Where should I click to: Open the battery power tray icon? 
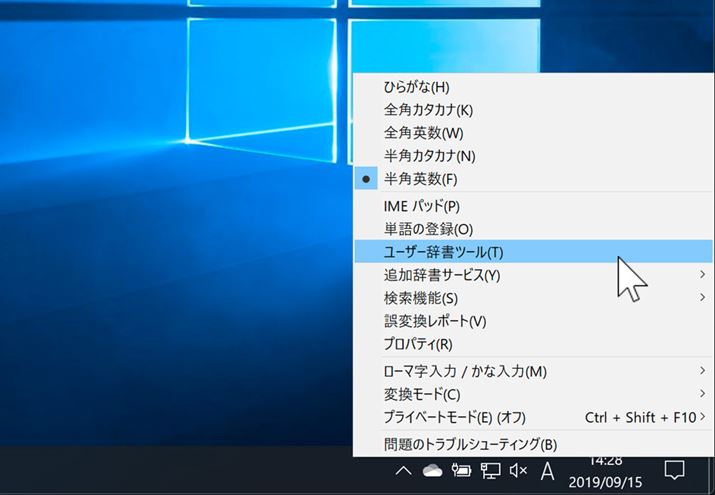[x=461, y=471]
